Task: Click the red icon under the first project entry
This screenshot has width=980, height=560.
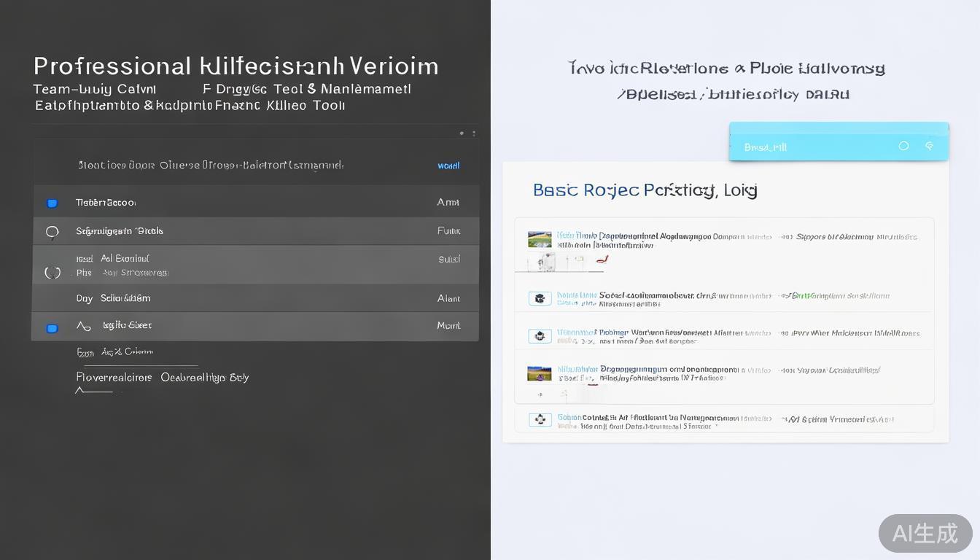Action: point(602,260)
